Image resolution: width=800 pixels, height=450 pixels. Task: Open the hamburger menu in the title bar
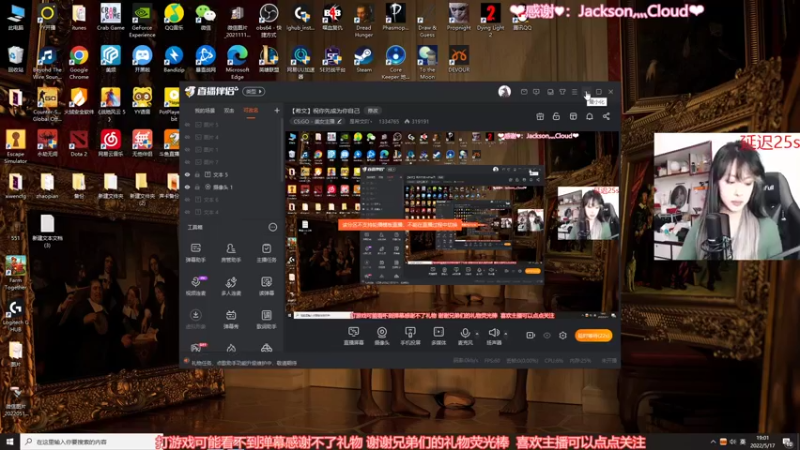574,92
